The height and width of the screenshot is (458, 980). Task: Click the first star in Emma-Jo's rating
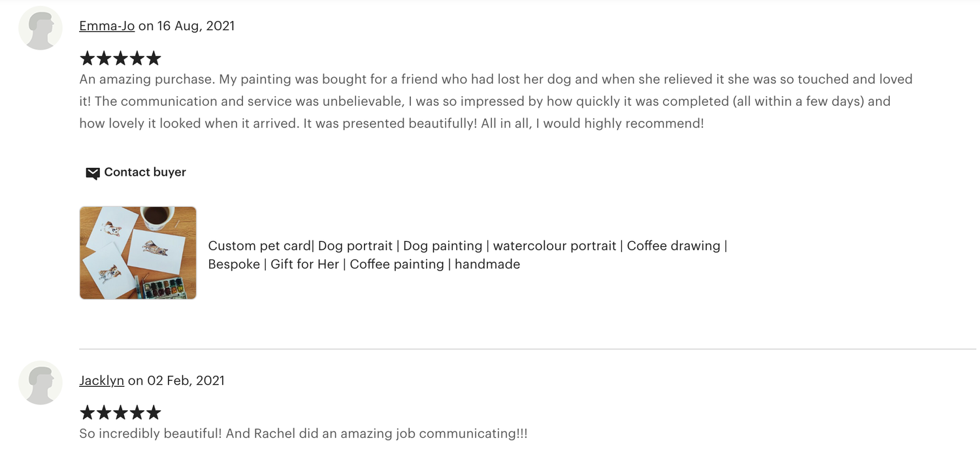pos(88,59)
